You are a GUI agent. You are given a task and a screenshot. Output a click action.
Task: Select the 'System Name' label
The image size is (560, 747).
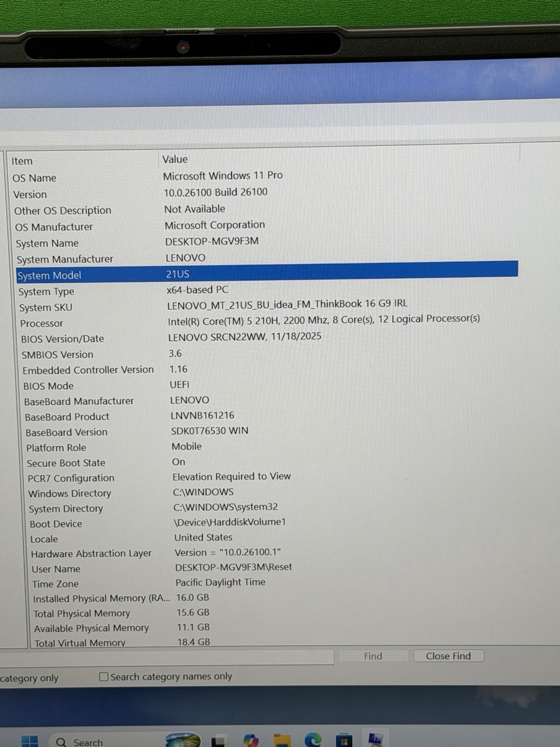coord(47,243)
